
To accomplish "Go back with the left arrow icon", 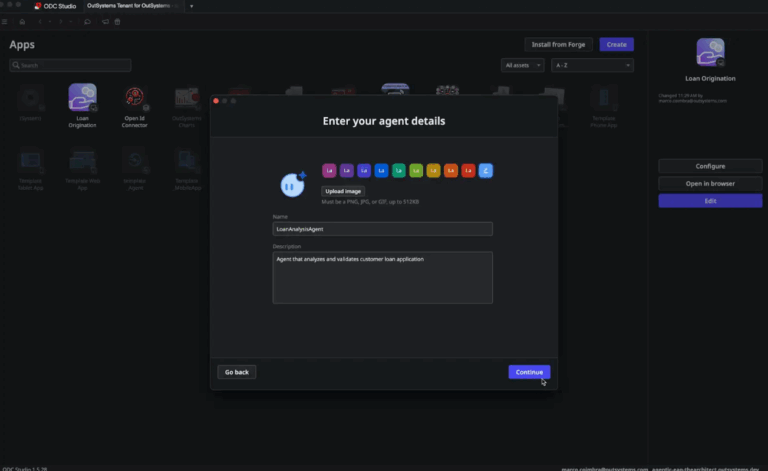I will (40, 22).
